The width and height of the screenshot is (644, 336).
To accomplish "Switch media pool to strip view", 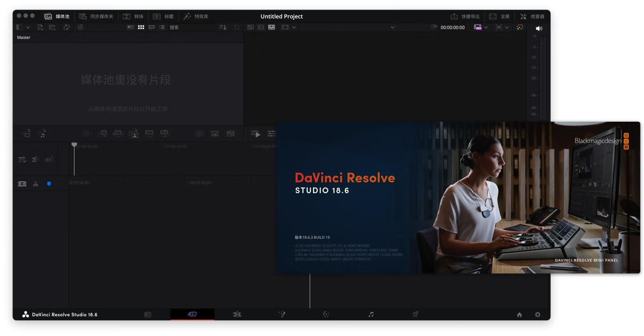I will (x=152, y=27).
